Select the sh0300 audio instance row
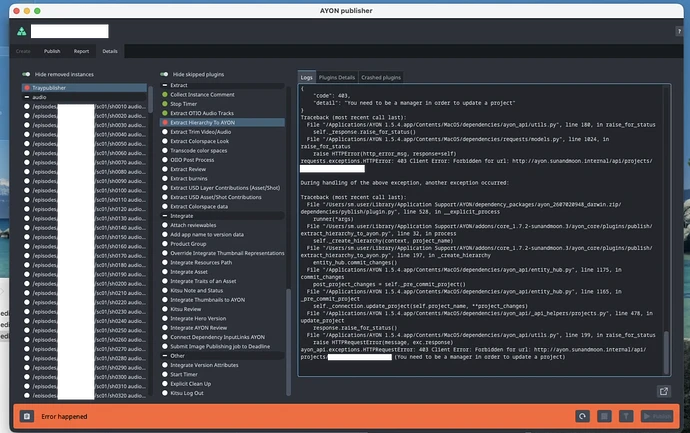Viewport: 690px width, 433px height. pos(84,377)
